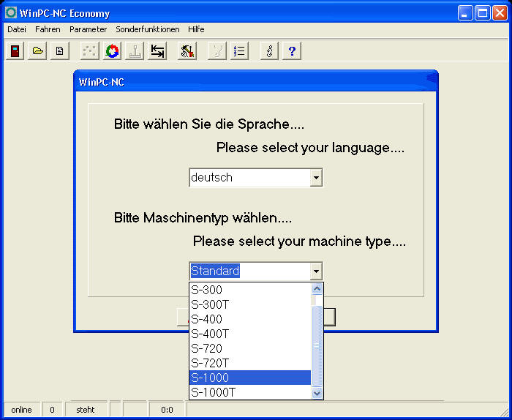Click the greyed joystick jog icon
The width and height of the screenshot is (512, 420).
(x=135, y=51)
